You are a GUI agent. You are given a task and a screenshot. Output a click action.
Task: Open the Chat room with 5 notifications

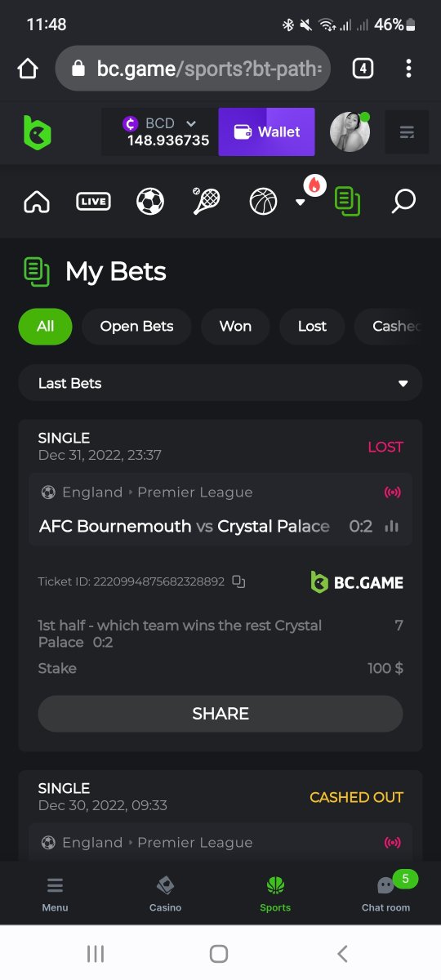(x=386, y=893)
